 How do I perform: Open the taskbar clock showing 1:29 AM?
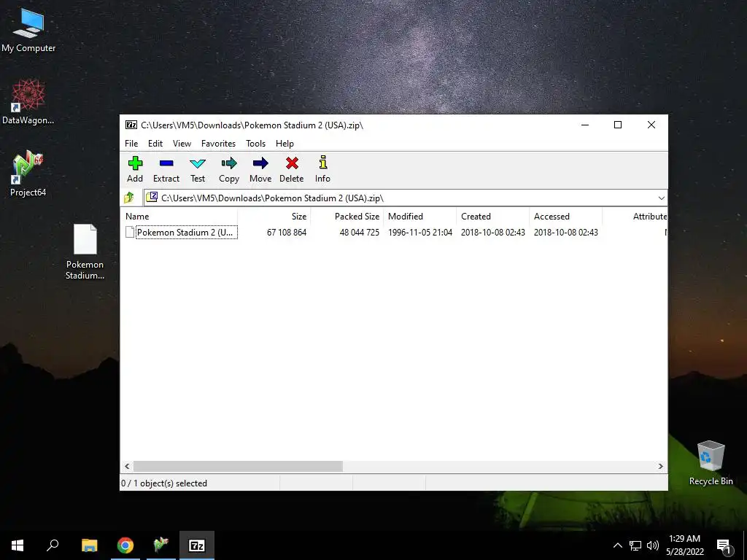click(x=684, y=545)
